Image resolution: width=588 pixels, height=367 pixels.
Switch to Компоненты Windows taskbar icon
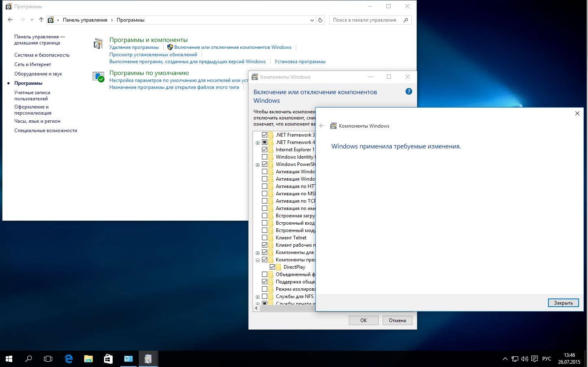[x=148, y=359]
